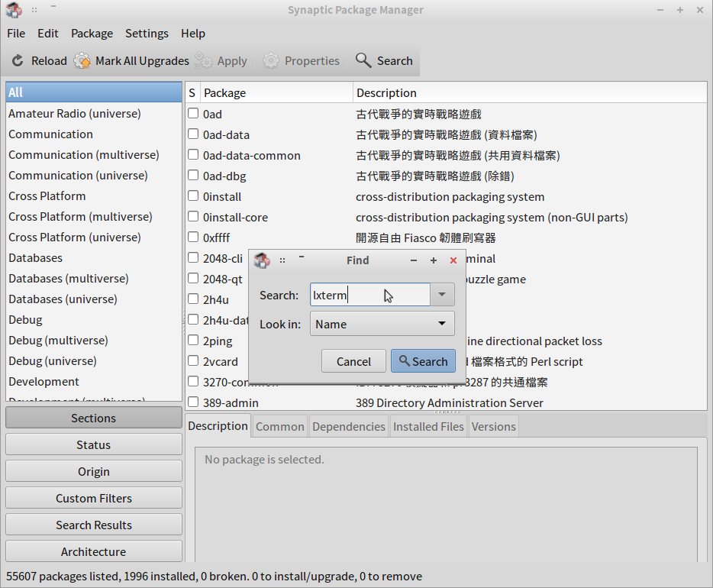Viewport: 713px width, 588px height.
Task: Sort by the Description column header
Action: [x=530, y=92]
